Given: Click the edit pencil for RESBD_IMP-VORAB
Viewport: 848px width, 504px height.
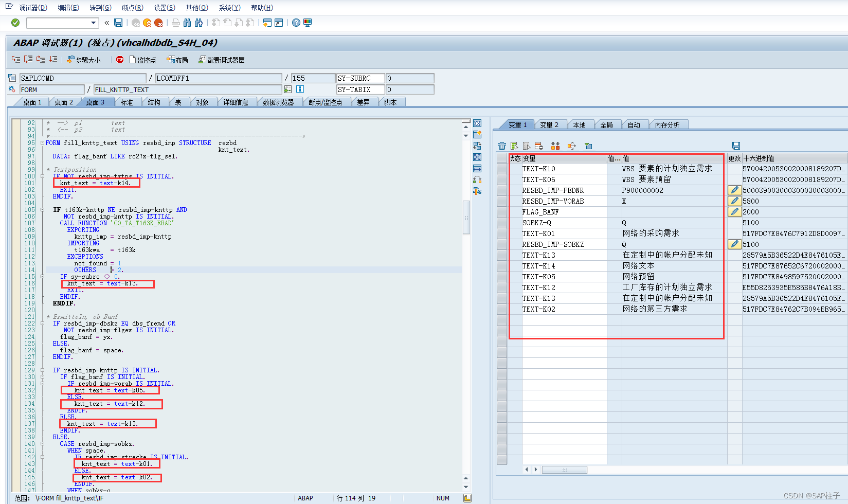Looking at the screenshot, I should (x=734, y=201).
